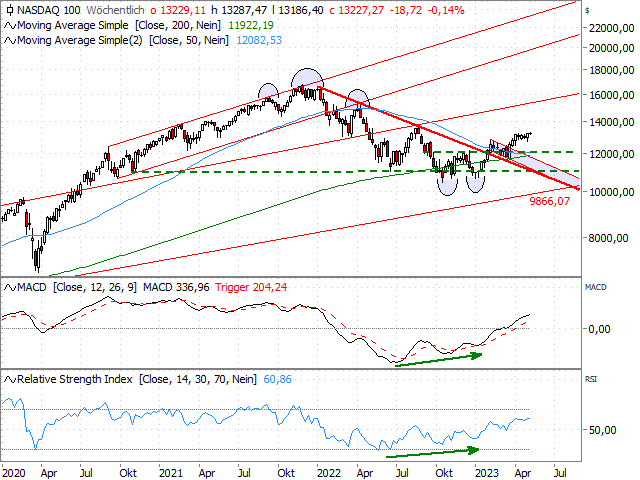
Task: Click the largest head ellipse at the chart top
Action: pyautogui.click(x=308, y=79)
